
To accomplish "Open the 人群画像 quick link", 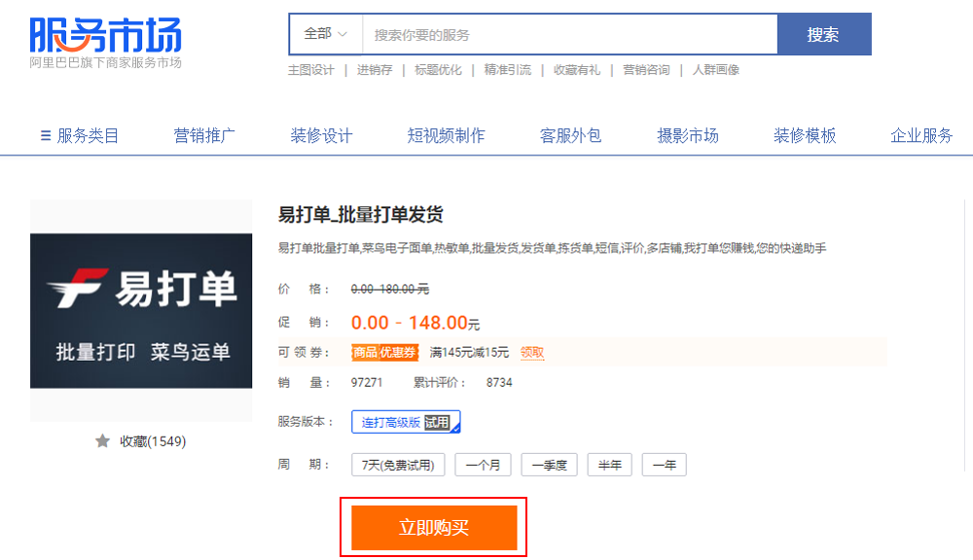I will point(716,70).
